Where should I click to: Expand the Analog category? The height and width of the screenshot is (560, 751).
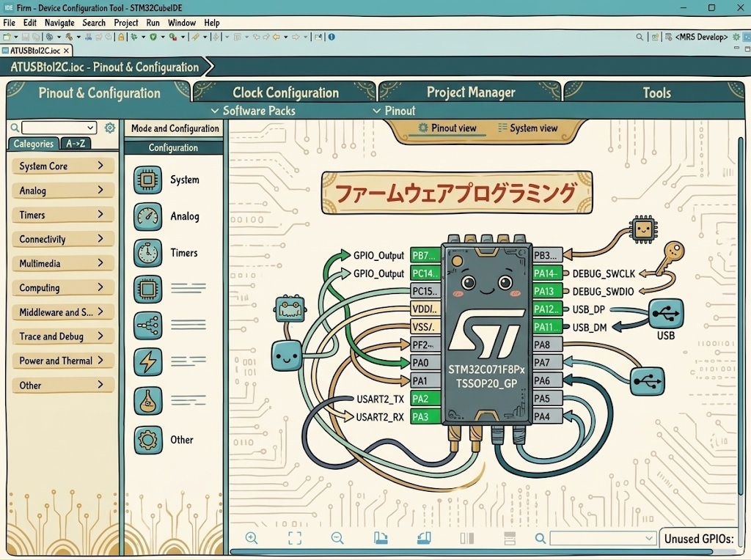tap(63, 191)
